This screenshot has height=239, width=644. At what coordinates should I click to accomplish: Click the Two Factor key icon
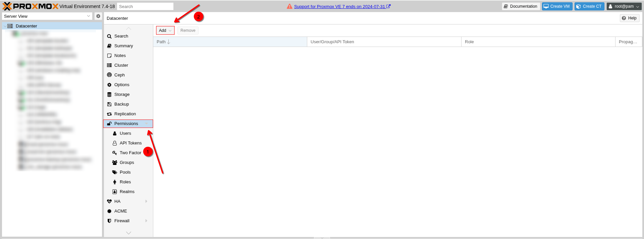point(115,153)
